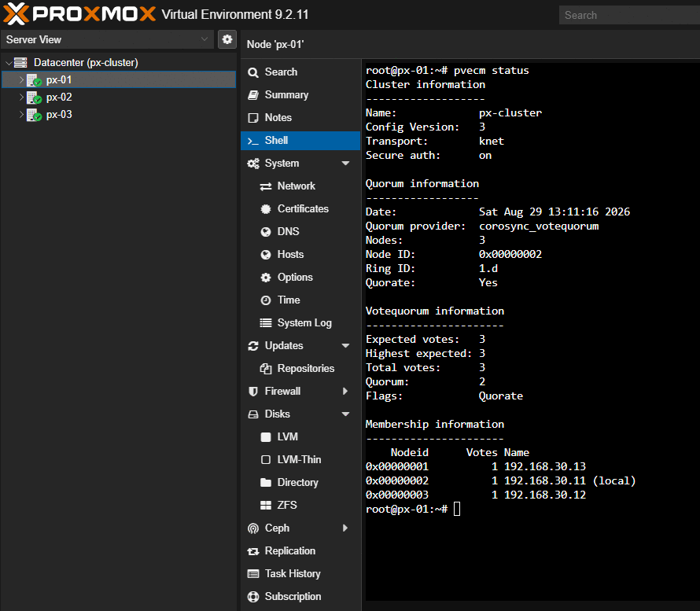Open the Server View dropdown

tap(204, 39)
